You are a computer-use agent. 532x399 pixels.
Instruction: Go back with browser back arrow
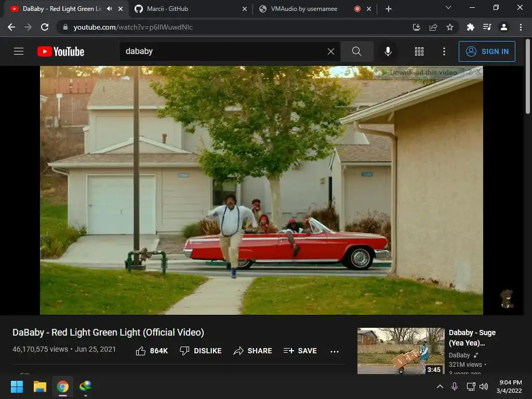pyautogui.click(x=11, y=27)
